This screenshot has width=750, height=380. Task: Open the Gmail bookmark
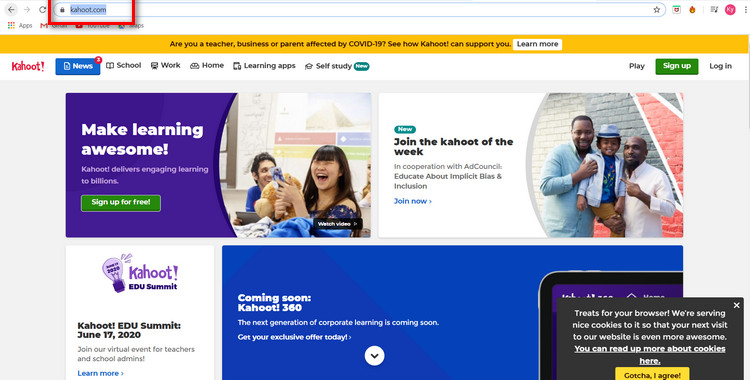54,25
